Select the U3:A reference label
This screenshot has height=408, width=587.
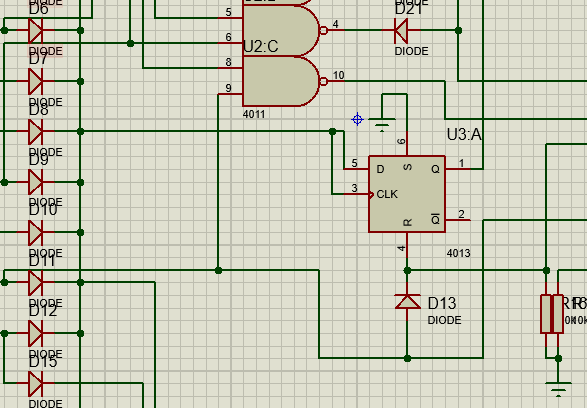pos(464,134)
